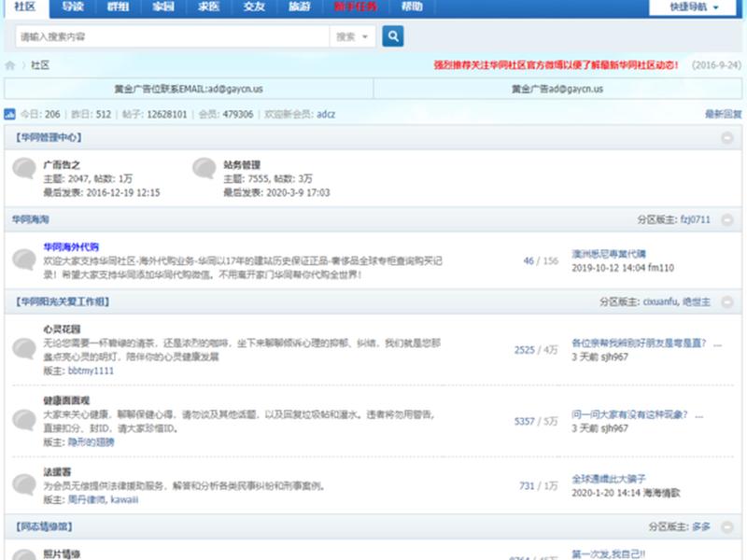Open the 快捷导航 dropdown
The width and height of the screenshot is (747, 560).
click(693, 7)
